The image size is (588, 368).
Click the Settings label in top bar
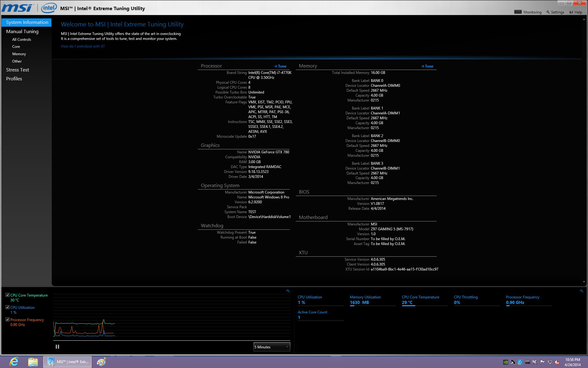[557, 12]
